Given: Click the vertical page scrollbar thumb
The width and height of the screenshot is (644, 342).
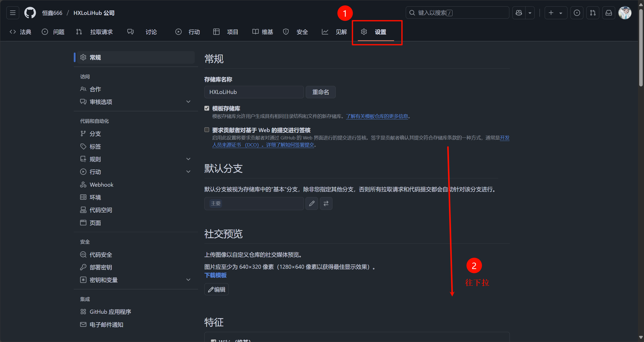Looking at the screenshot, I should point(641,48).
